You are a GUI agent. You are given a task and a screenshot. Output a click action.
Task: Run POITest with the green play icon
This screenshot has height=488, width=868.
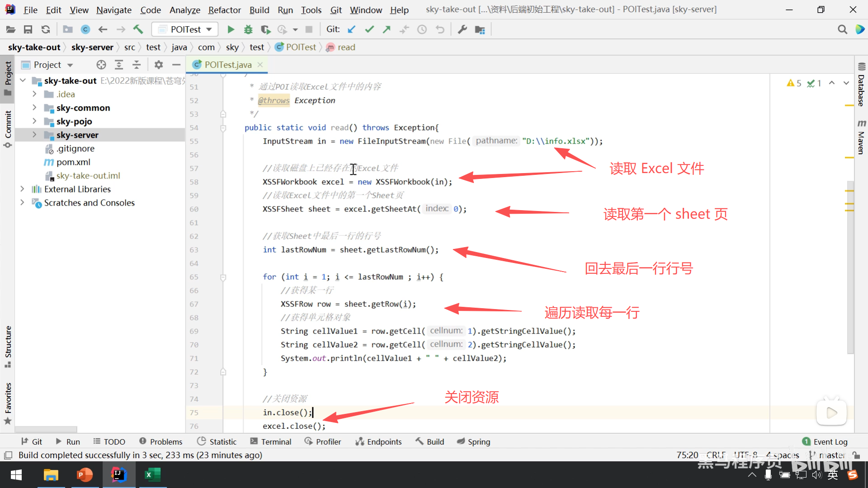(x=231, y=29)
